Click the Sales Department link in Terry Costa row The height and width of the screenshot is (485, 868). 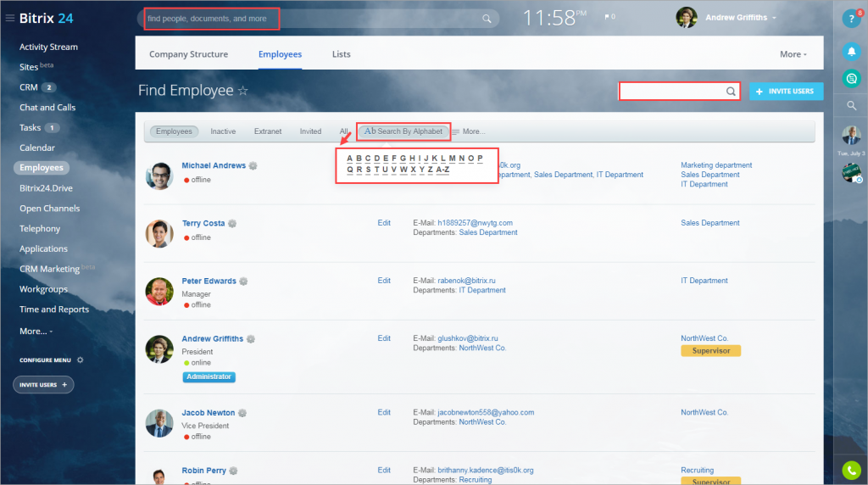[488, 232]
